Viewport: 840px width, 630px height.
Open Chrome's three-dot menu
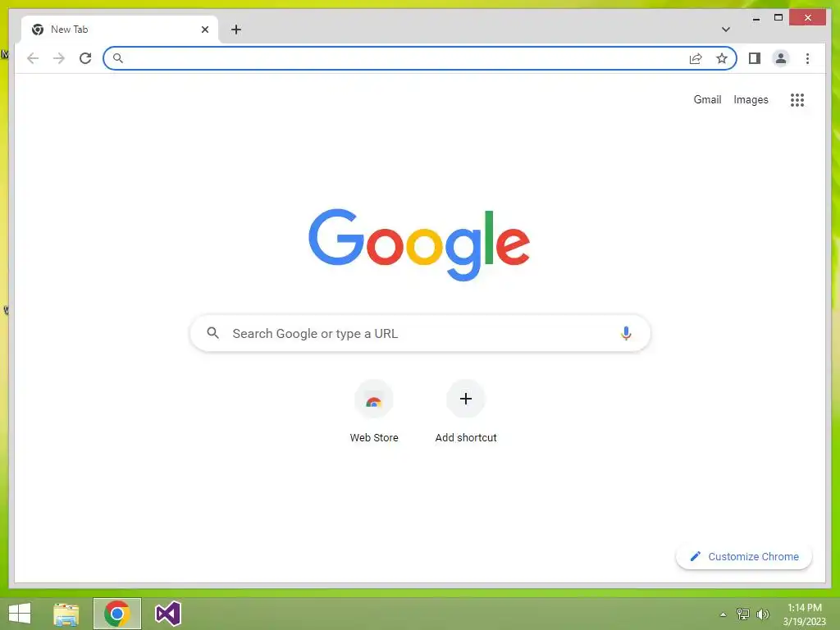click(807, 58)
